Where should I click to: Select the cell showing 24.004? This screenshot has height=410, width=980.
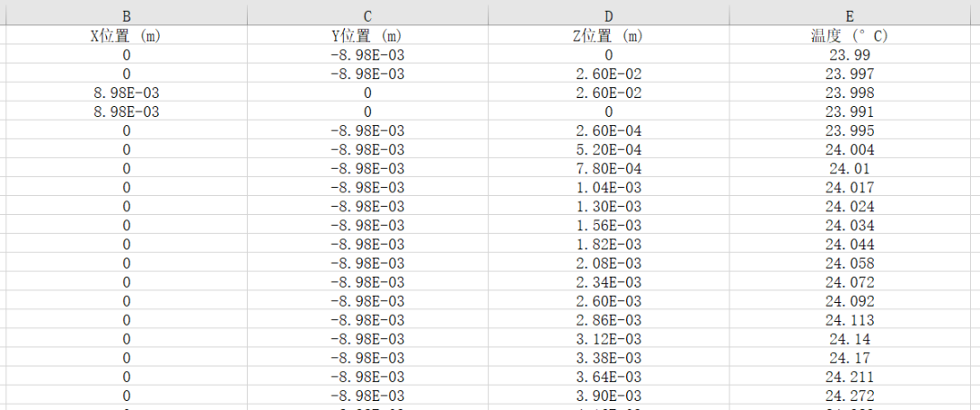click(850, 150)
